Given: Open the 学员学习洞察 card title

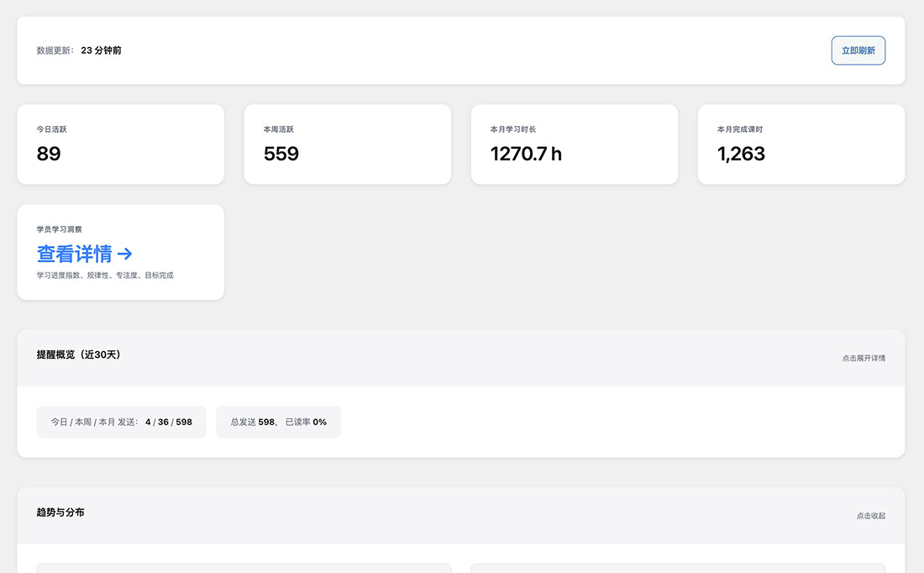Looking at the screenshot, I should point(59,229).
